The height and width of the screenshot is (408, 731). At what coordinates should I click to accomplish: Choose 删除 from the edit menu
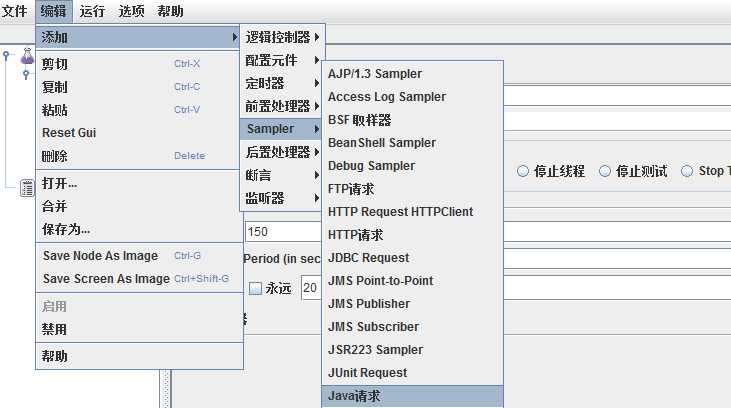point(138,156)
